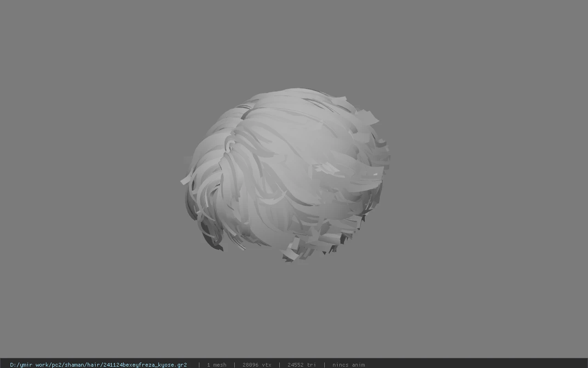
Task: Click the '24552 tri' triangle count
Action: 301,365
